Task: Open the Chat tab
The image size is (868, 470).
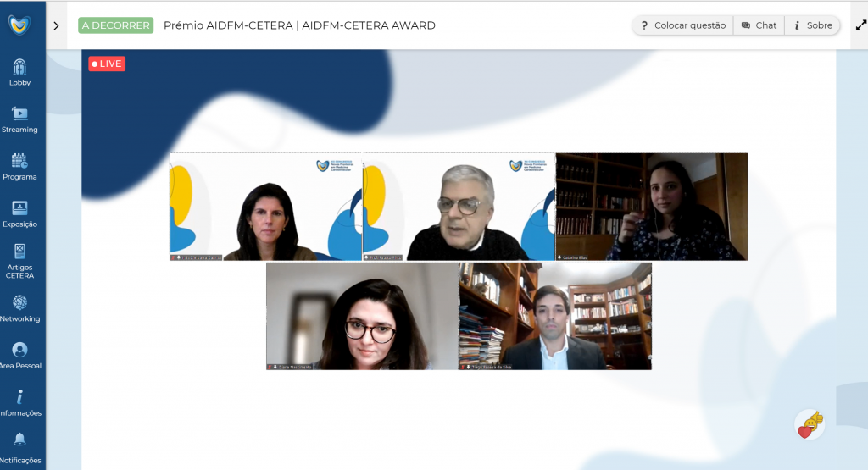Action: pyautogui.click(x=759, y=25)
